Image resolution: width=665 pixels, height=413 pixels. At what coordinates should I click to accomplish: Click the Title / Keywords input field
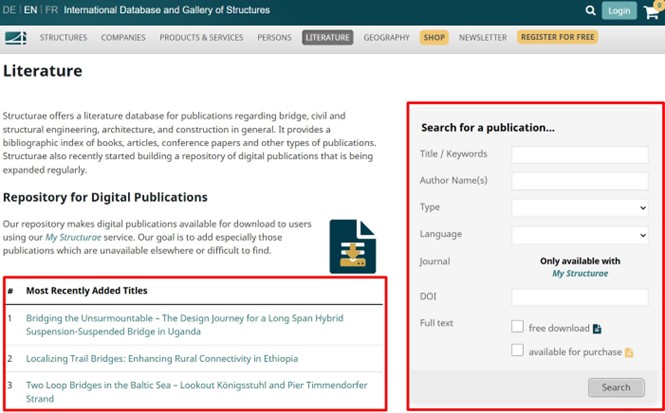579,155
